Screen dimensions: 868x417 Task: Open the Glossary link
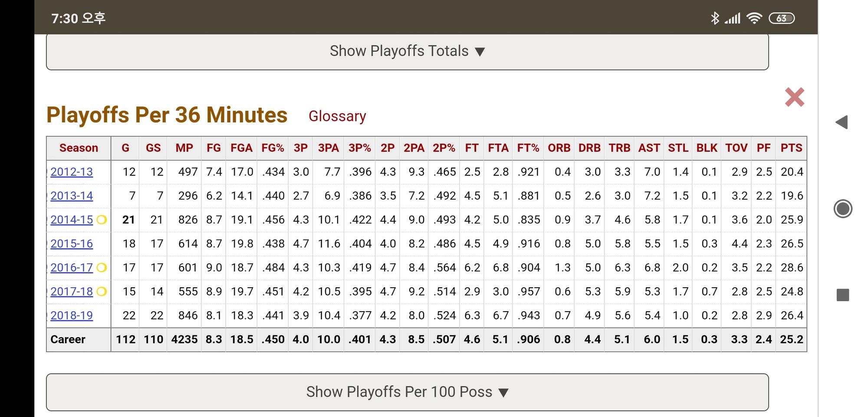337,116
